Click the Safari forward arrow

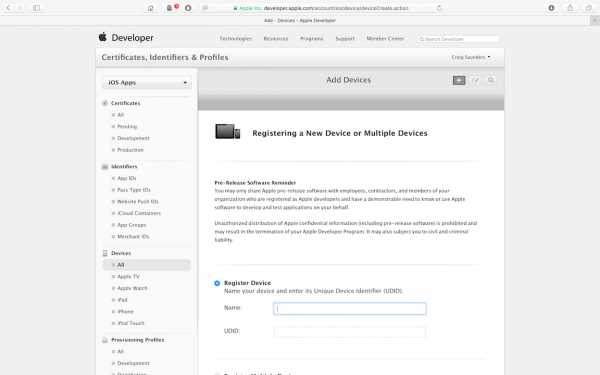(x=20, y=8)
